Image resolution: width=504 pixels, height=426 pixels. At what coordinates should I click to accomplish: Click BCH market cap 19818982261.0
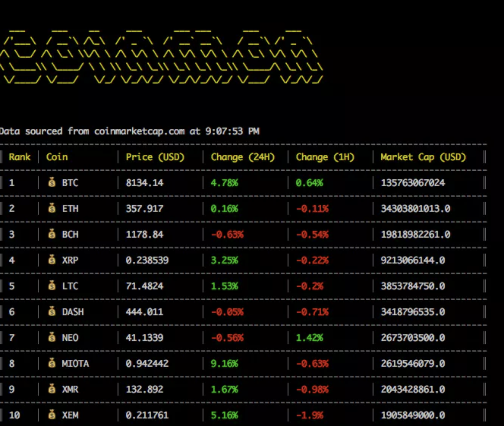click(416, 234)
